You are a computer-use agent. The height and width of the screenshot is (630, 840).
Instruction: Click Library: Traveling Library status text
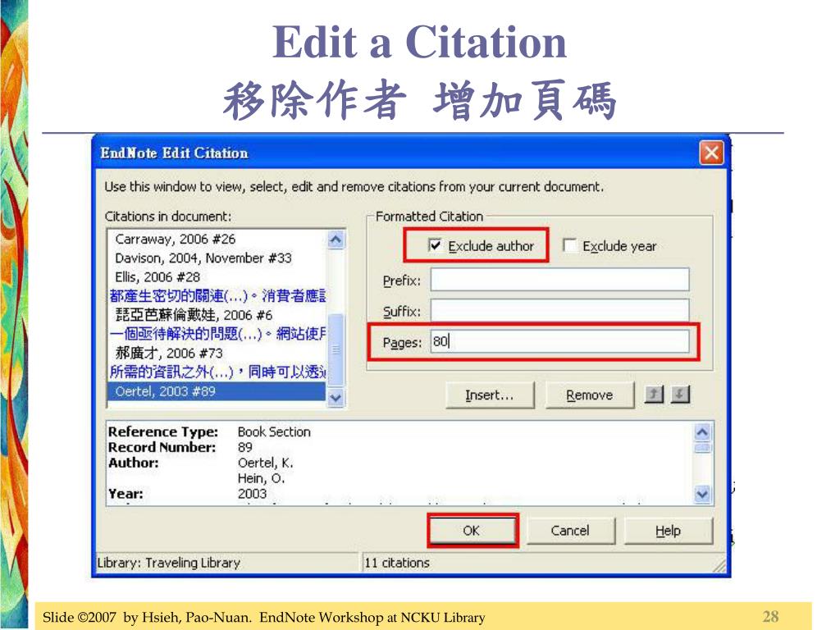pos(169,563)
